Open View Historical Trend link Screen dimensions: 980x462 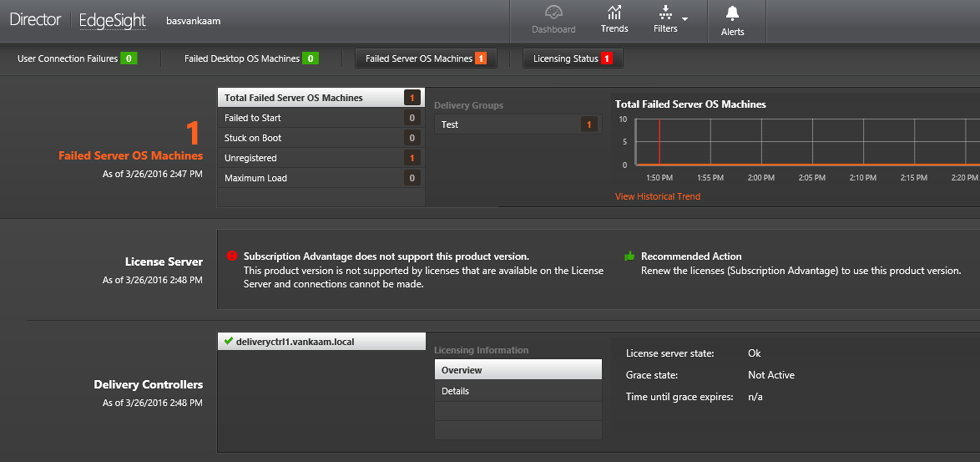click(x=657, y=196)
